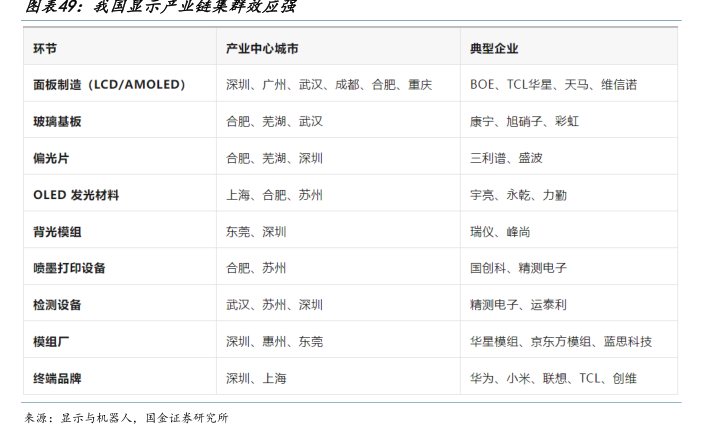The height and width of the screenshot is (431, 701).
Task: Click the cell with 宇亮、永乾、力勤
Action: (x=518, y=195)
